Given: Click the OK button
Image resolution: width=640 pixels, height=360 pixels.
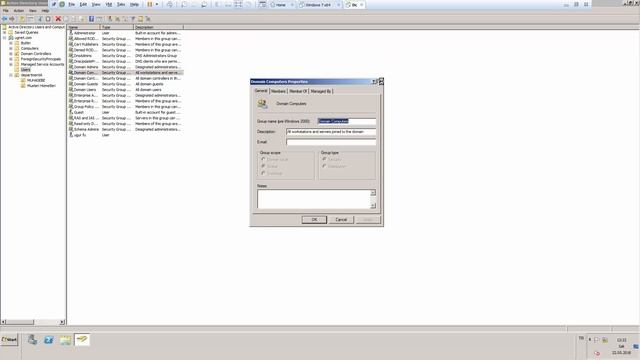Looking at the screenshot, I should click(314, 220).
